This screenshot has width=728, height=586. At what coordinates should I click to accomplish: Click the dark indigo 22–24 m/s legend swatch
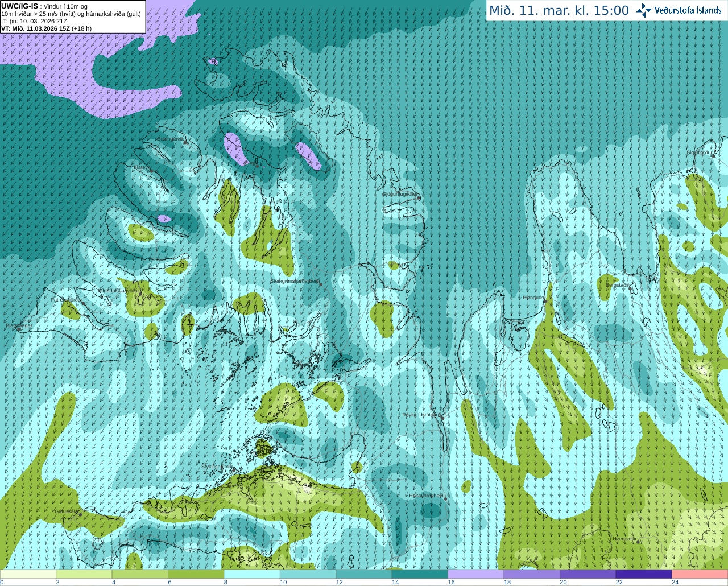point(643,574)
